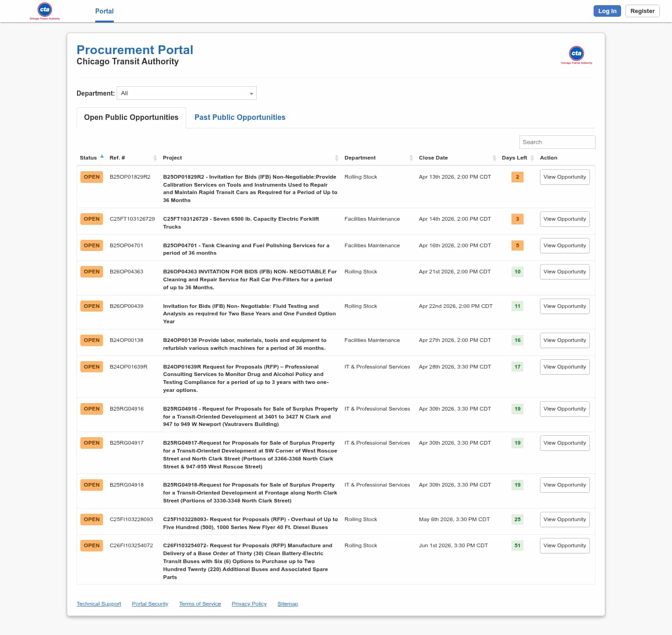This screenshot has height=635, width=672.
Task: Select the Open Public Opportunities tab
Action: [x=131, y=118]
